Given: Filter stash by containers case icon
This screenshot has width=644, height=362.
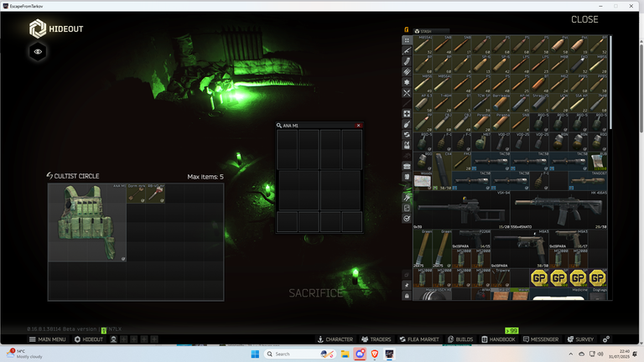Looking at the screenshot, I should [407, 166].
